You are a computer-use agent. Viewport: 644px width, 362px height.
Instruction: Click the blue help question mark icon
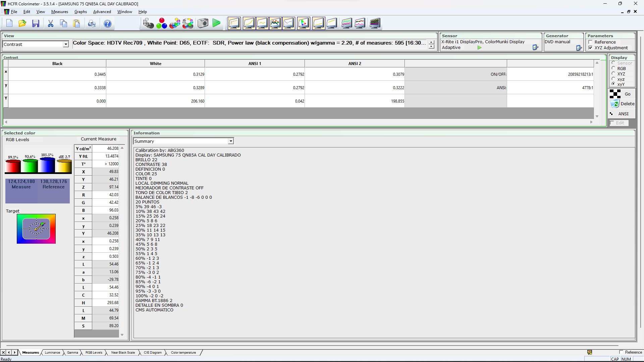pyautogui.click(x=107, y=23)
